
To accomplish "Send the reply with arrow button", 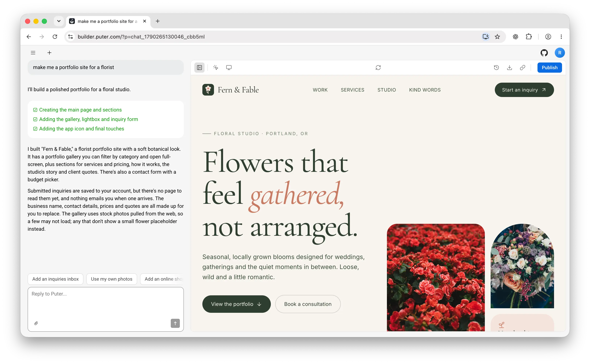I will [175, 323].
